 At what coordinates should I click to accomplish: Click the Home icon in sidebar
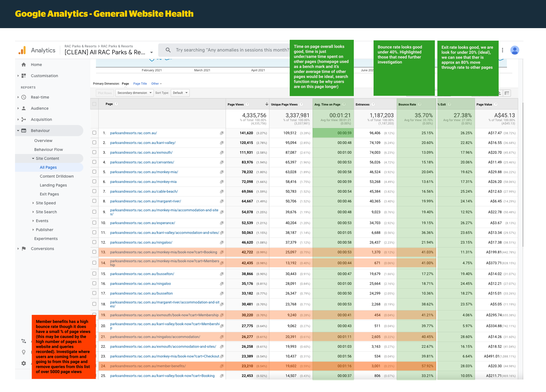24,65
